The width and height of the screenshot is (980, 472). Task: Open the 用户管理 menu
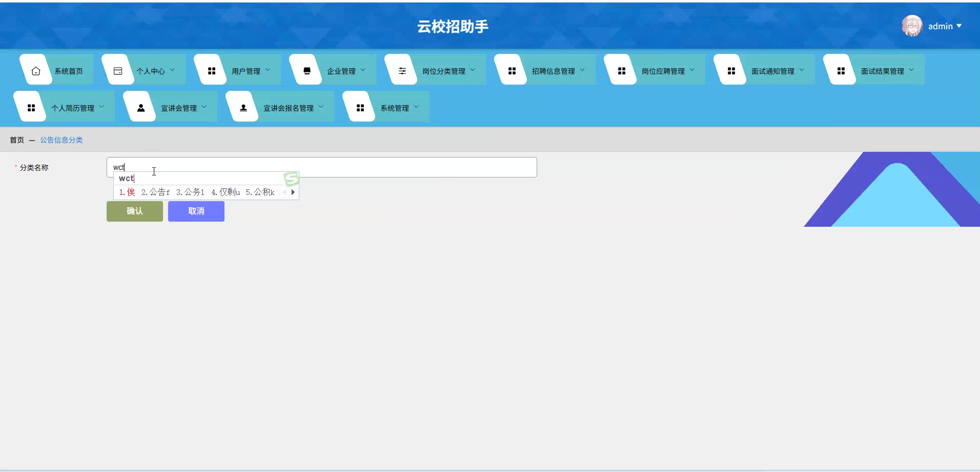pyautogui.click(x=238, y=69)
